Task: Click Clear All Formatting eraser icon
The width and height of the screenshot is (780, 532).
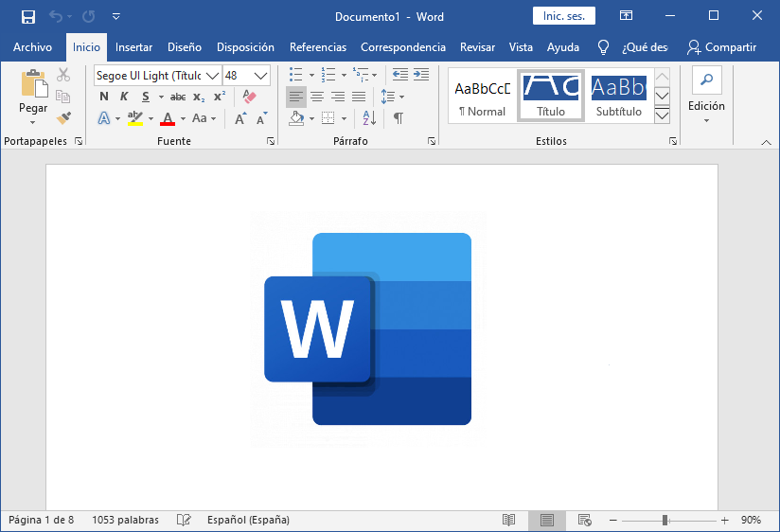Action: point(249,96)
